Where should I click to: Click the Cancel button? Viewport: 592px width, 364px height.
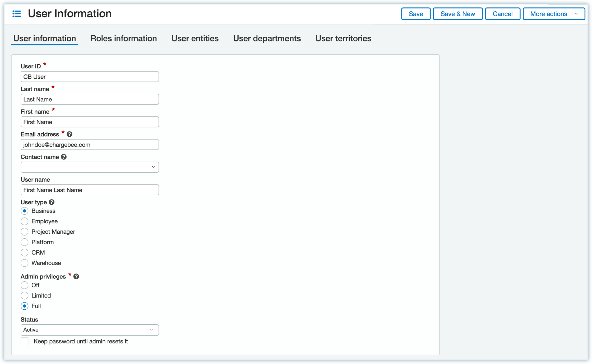click(x=502, y=14)
